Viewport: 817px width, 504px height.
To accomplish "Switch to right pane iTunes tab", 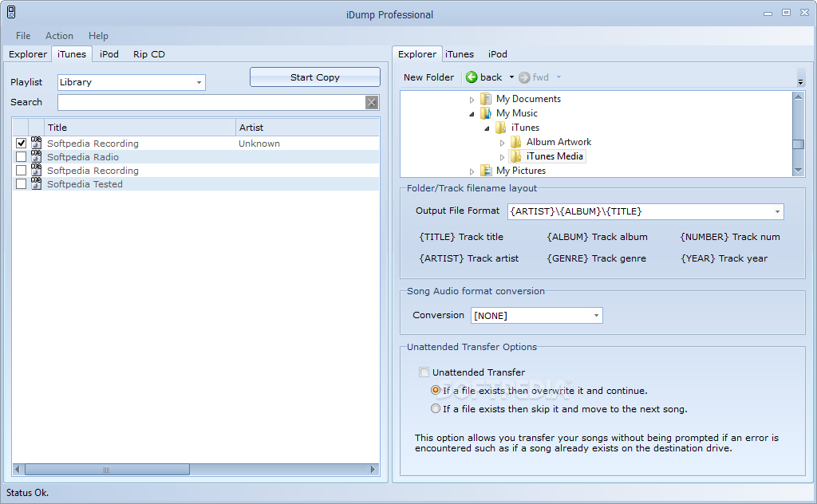I will point(459,54).
